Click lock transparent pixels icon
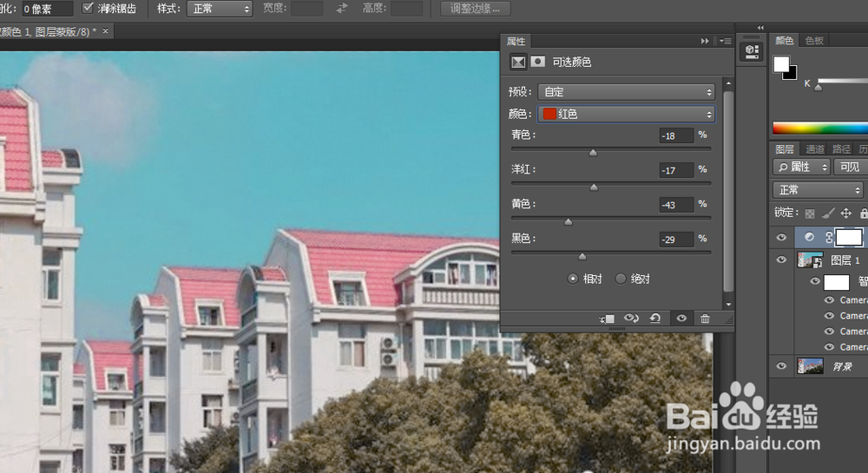 pos(810,213)
